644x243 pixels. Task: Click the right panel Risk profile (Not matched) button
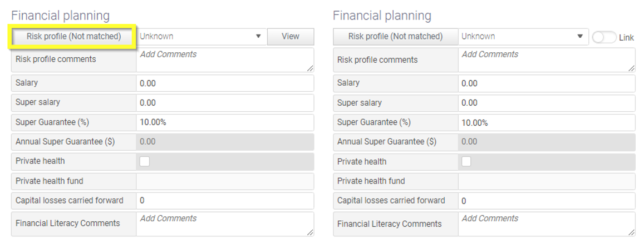point(395,37)
